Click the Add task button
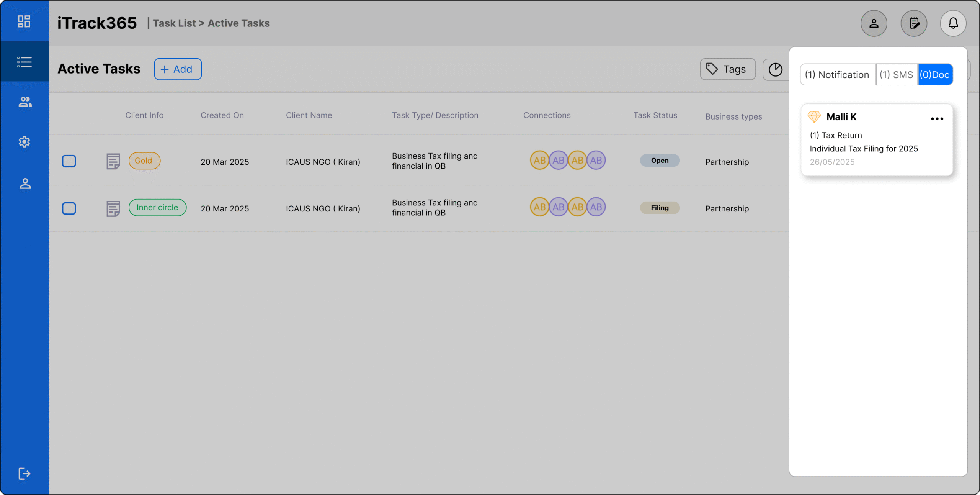980x495 pixels. point(178,69)
